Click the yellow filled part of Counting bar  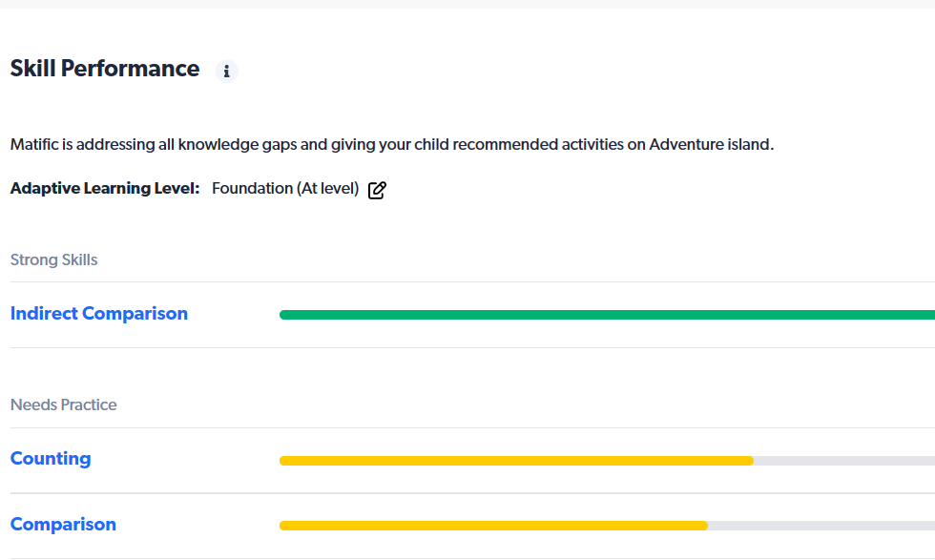click(x=515, y=461)
